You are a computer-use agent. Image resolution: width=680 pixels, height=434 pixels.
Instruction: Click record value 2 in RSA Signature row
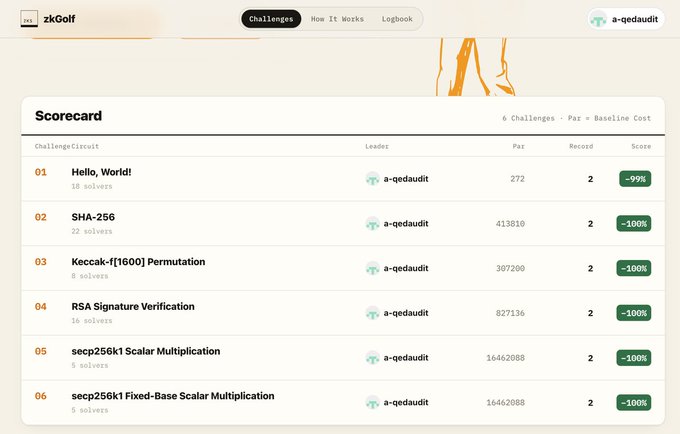pos(590,313)
